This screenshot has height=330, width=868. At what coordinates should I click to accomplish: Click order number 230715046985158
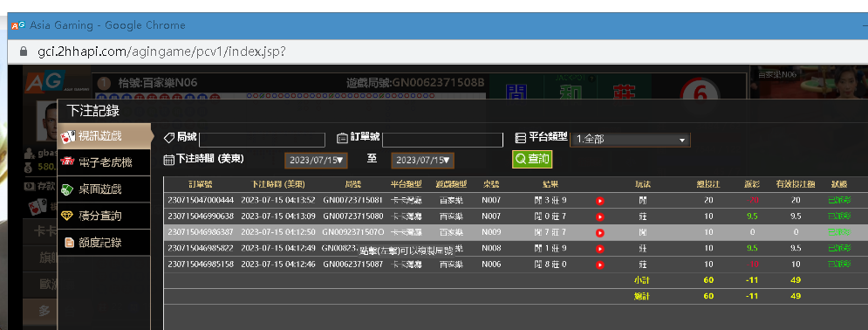pyautogui.click(x=201, y=265)
